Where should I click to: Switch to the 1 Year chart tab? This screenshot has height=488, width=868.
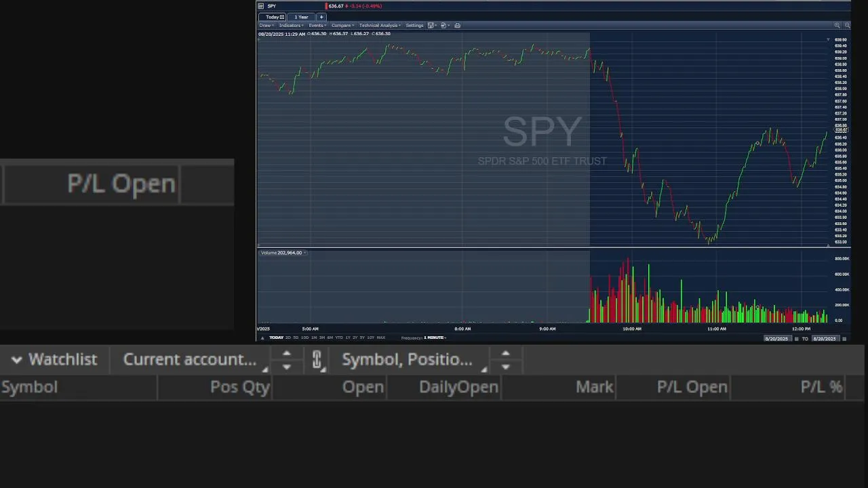point(301,17)
